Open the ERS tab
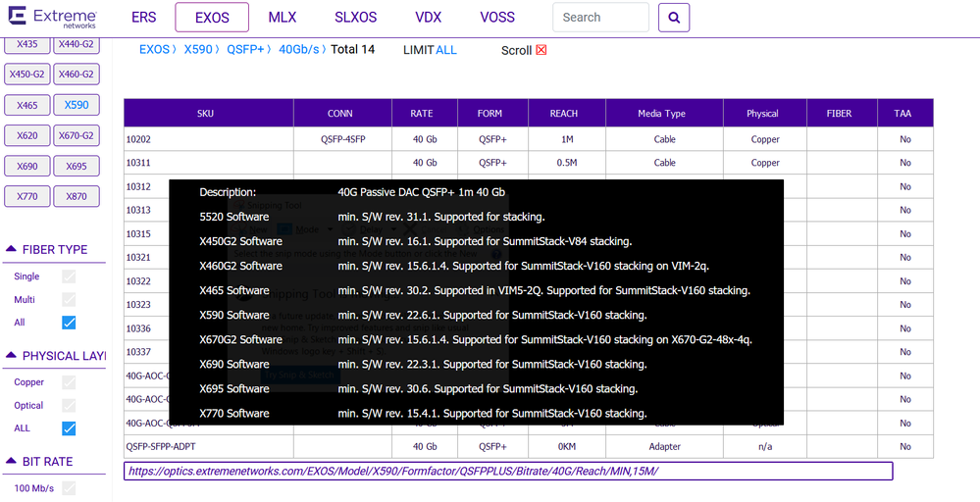Screen dimensions: 980x502 click(x=144, y=18)
